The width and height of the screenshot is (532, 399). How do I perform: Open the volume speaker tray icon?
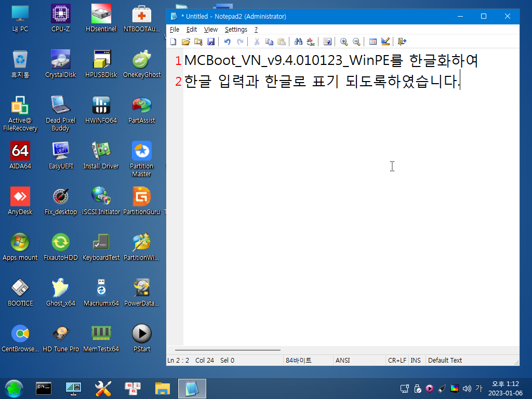[467, 389]
